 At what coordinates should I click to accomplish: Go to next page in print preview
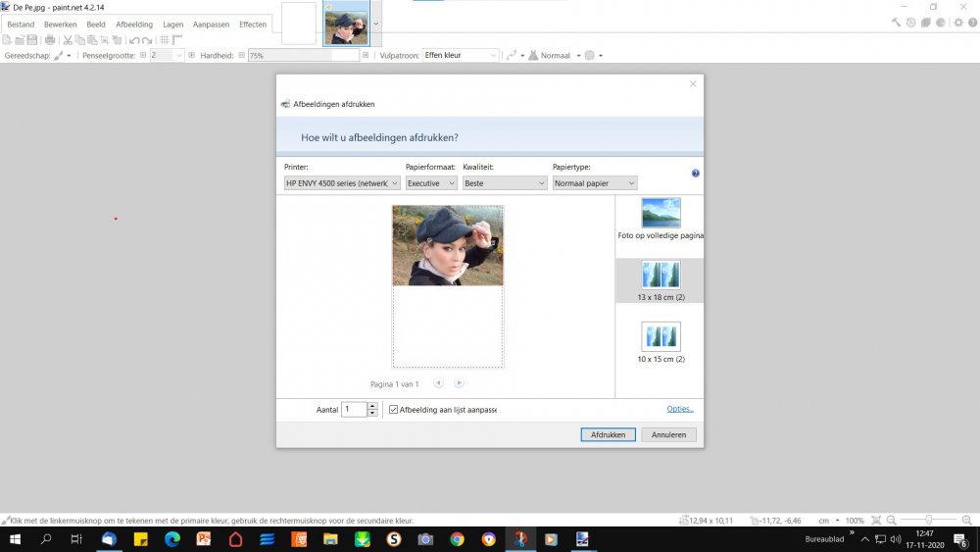(459, 383)
